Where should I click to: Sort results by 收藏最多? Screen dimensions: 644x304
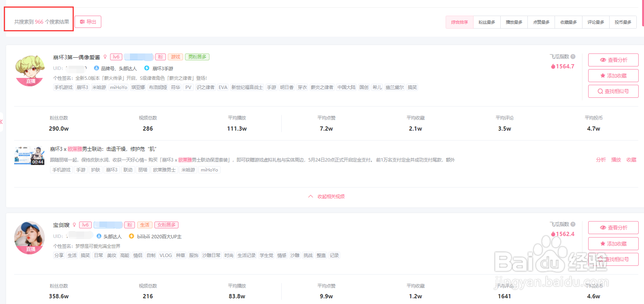[568, 22]
